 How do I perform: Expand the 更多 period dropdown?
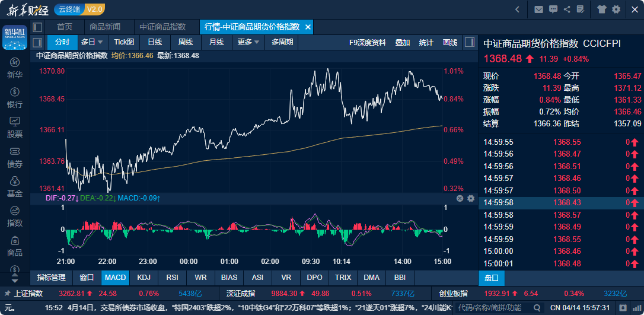pyautogui.click(x=248, y=42)
